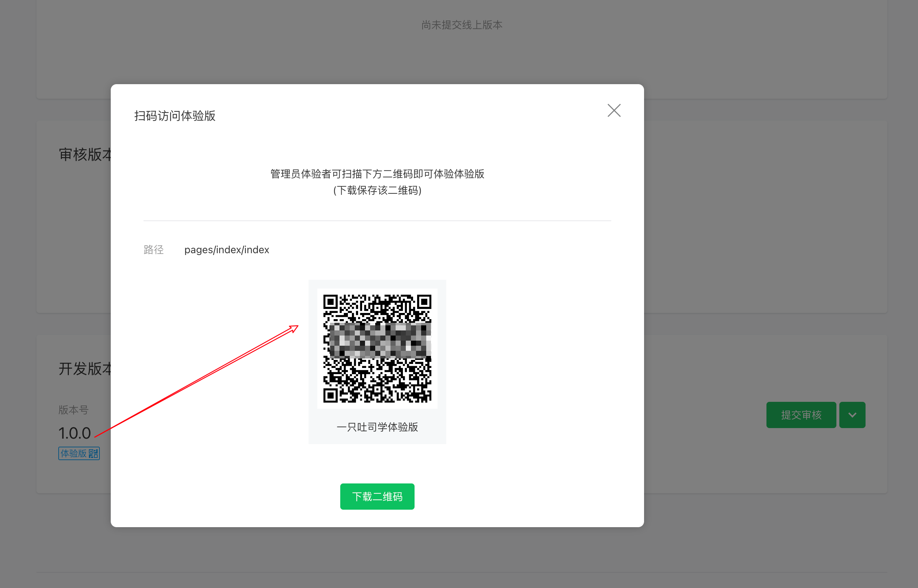Click the 一只吐司学体验版 caption

[377, 427]
